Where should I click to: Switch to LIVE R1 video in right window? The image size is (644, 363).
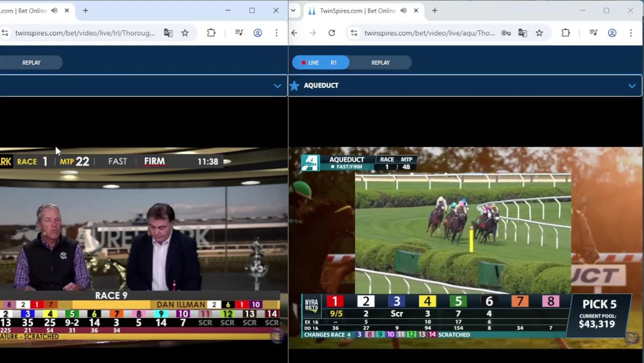click(x=320, y=63)
